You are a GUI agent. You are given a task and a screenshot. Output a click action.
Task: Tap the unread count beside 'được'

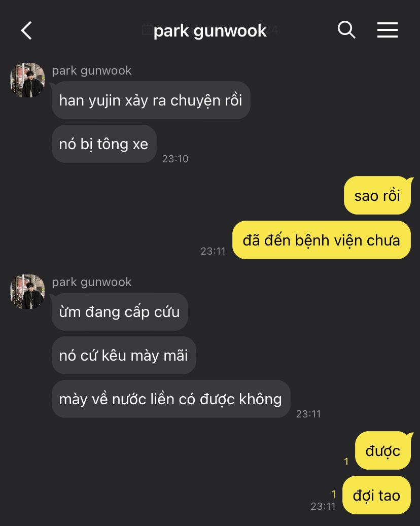tap(346, 462)
